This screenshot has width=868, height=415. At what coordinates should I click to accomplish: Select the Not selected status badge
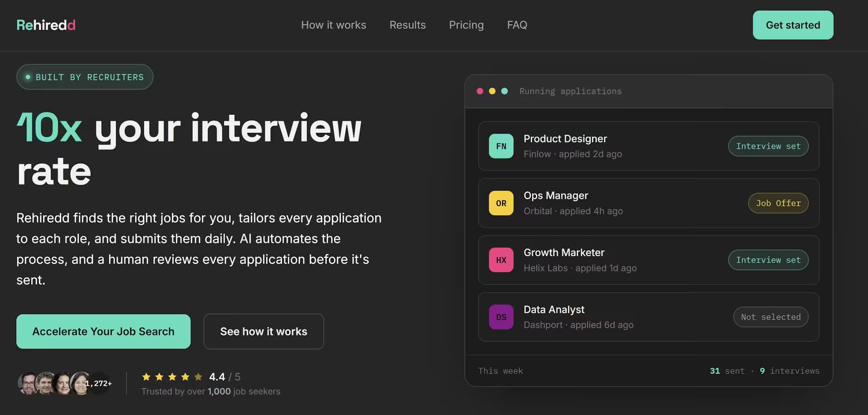(x=771, y=317)
